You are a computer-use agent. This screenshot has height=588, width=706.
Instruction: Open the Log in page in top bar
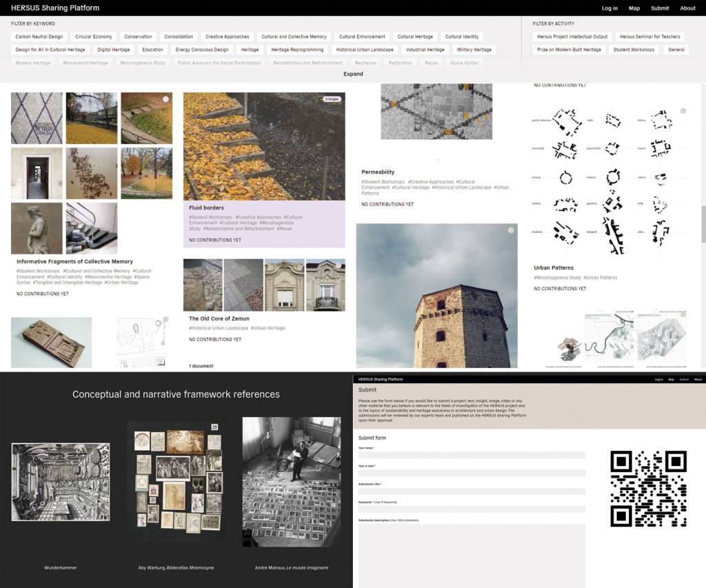[609, 8]
